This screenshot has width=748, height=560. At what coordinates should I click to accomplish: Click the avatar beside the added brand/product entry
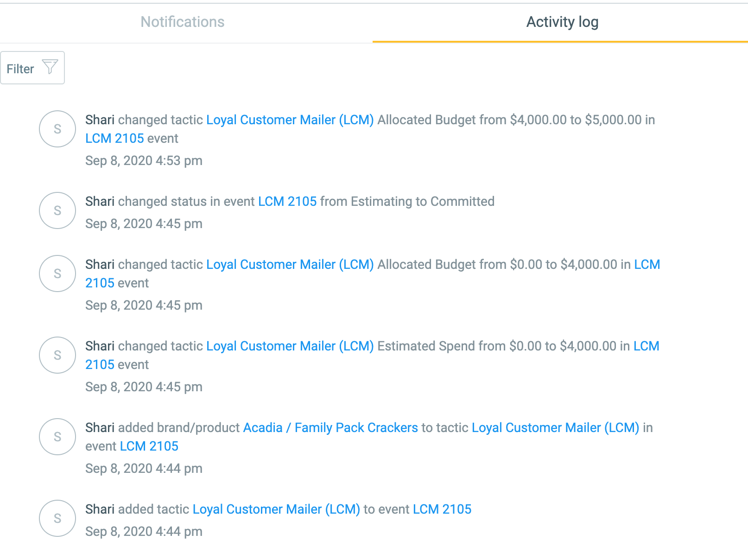click(x=57, y=437)
